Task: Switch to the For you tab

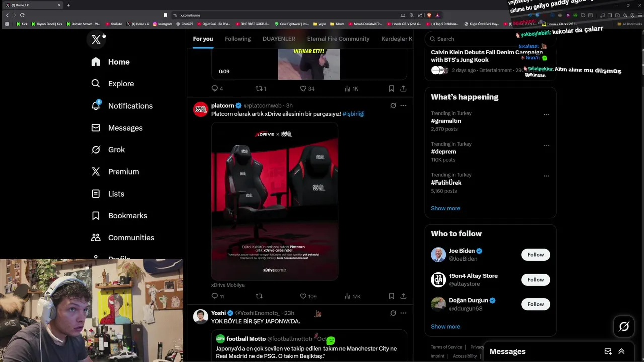Action: tap(203, 39)
